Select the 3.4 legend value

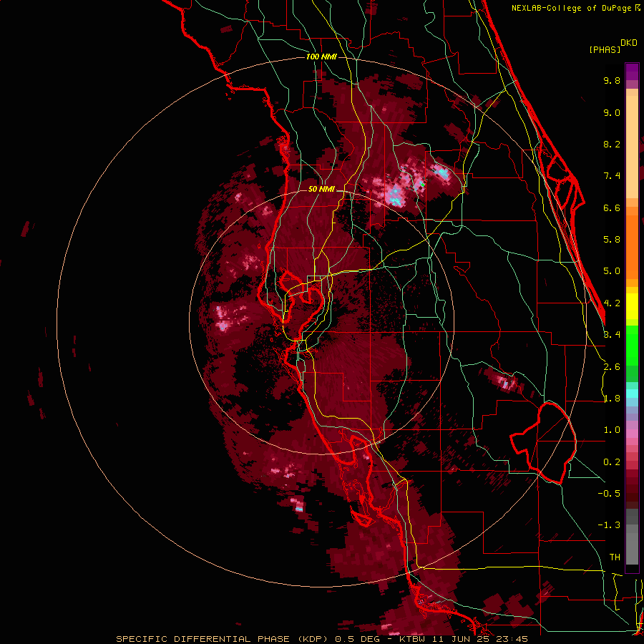pyautogui.click(x=612, y=335)
